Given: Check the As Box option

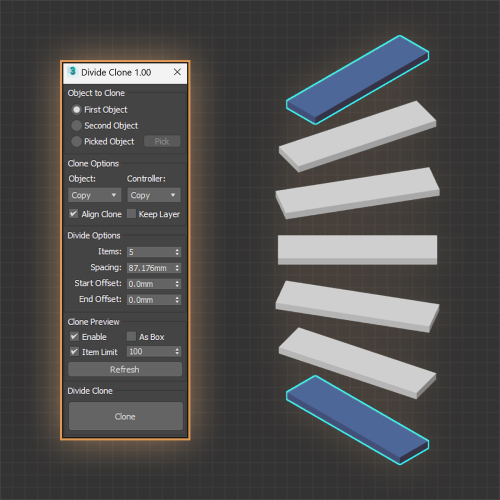Looking at the screenshot, I should coord(131,336).
